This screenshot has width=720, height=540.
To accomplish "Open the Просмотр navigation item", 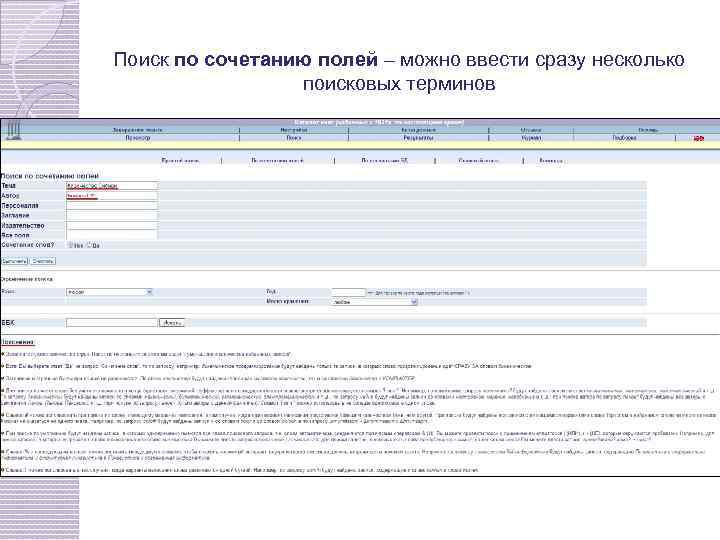I will click(x=138, y=138).
